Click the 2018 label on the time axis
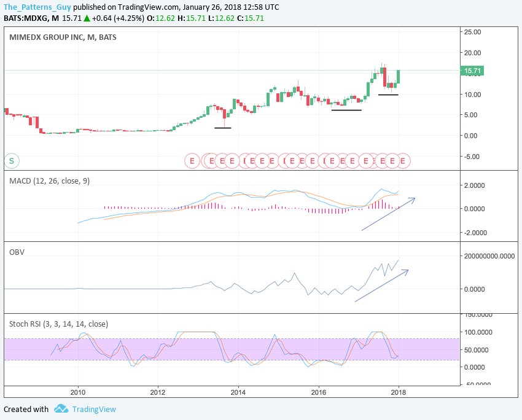Image resolution: width=522 pixels, height=420 pixels. click(x=399, y=393)
